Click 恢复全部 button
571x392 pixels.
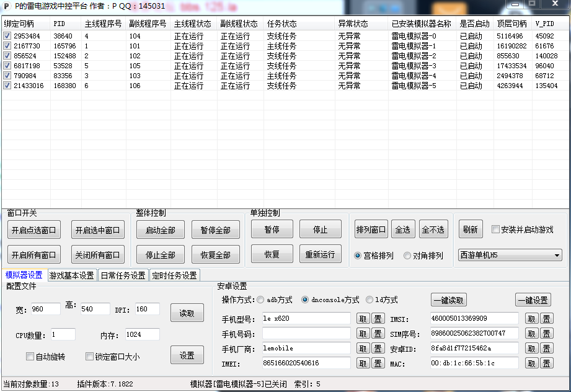[x=216, y=255]
